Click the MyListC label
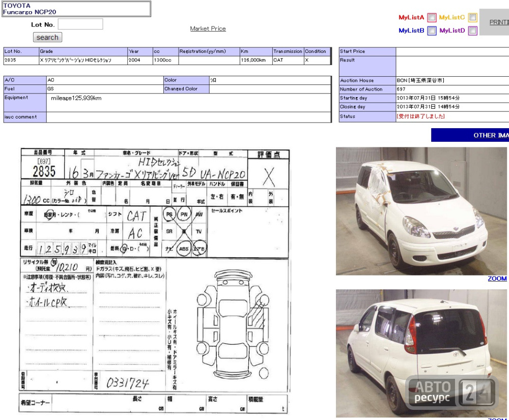The height and width of the screenshot is (420, 509). pyautogui.click(x=452, y=17)
